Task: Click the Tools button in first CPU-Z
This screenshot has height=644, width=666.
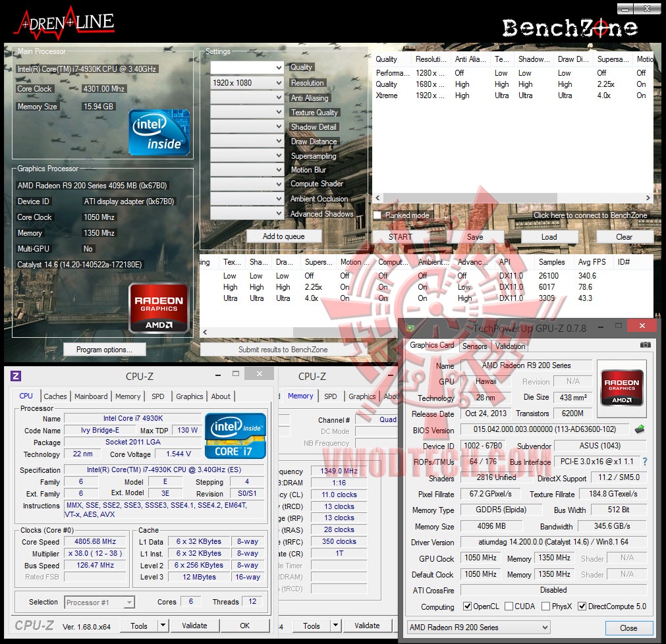Action: (x=139, y=626)
